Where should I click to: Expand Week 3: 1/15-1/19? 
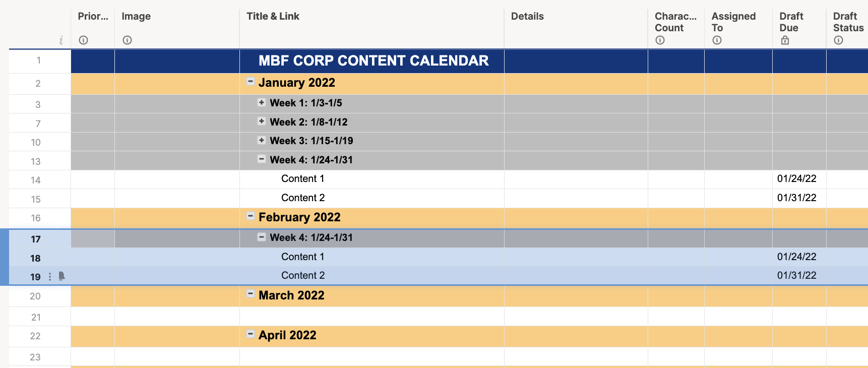click(262, 139)
